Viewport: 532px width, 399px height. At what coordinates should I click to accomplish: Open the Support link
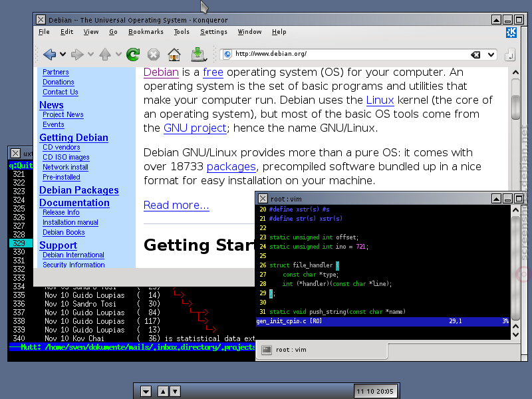(59, 245)
